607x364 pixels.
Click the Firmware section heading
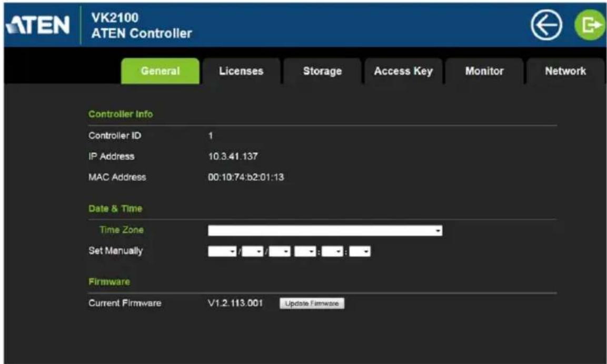click(109, 281)
